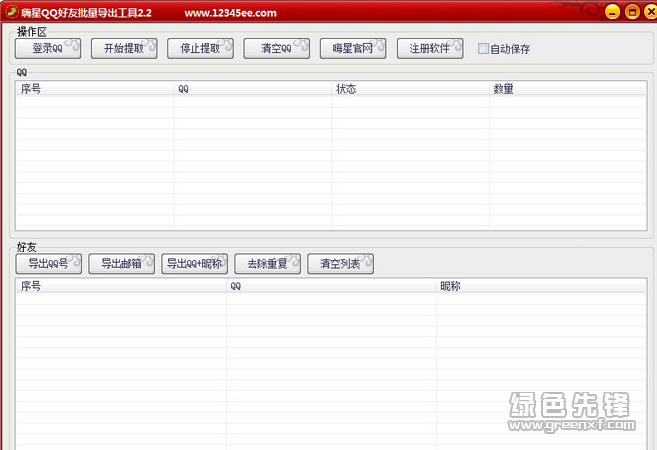The width and height of the screenshot is (657, 450).
Task: Clear friend list via 清空列表
Action: click(x=340, y=264)
